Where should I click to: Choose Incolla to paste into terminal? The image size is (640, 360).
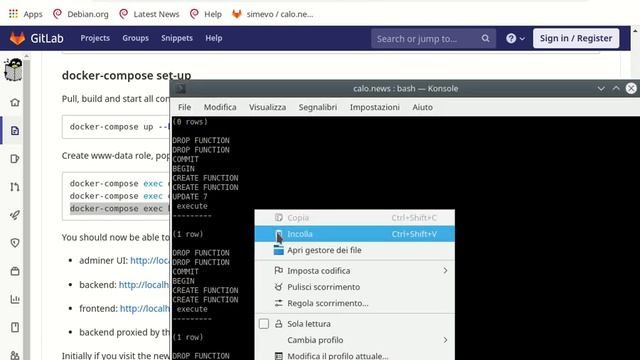[x=355, y=234]
